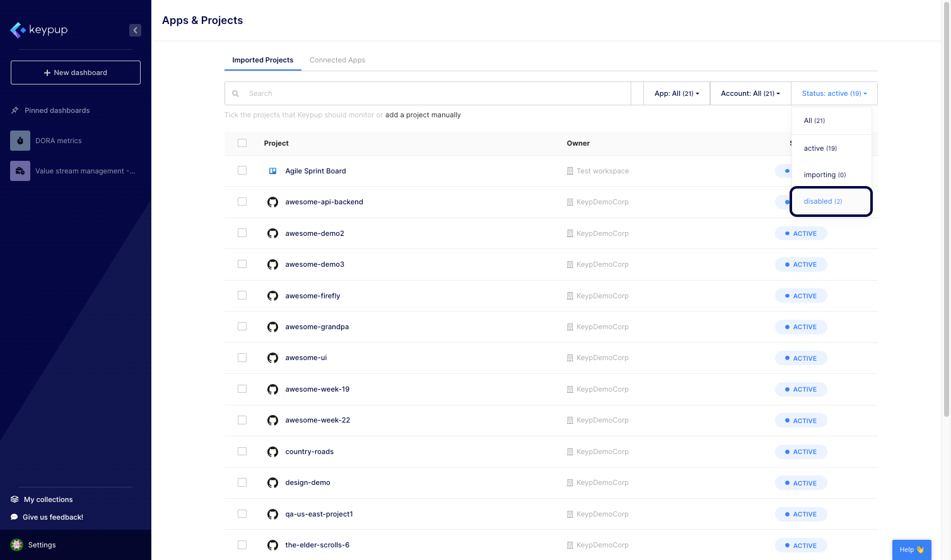Image resolution: width=951 pixels, height=560 pixels.
Task: Click the New dashboard button
Action: coord(75,72)
